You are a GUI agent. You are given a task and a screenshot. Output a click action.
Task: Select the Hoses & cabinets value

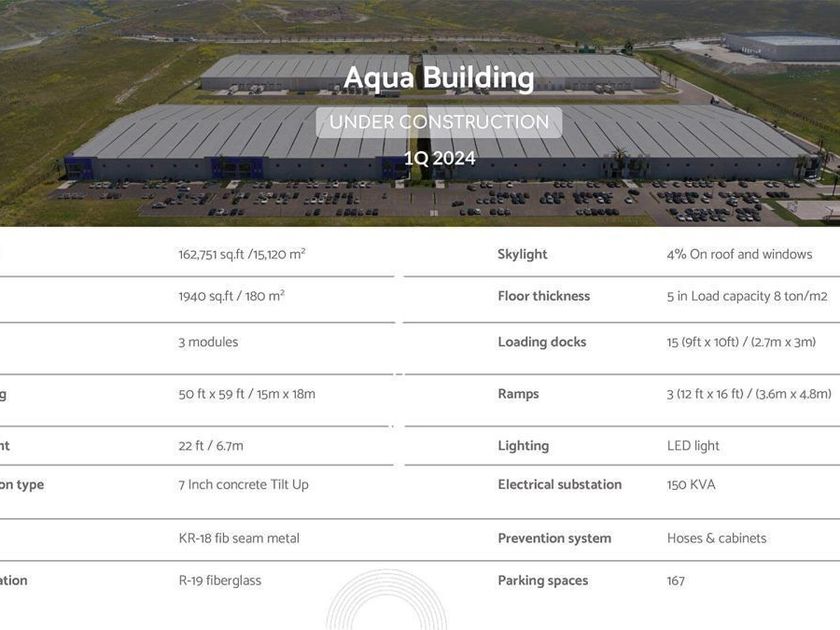point(716,538)
